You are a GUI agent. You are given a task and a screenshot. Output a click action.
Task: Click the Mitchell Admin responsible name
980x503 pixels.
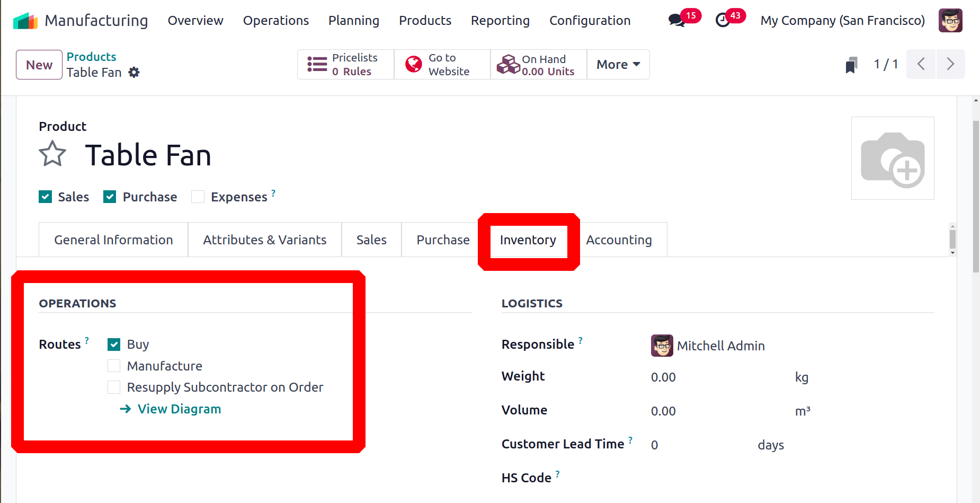721,346
